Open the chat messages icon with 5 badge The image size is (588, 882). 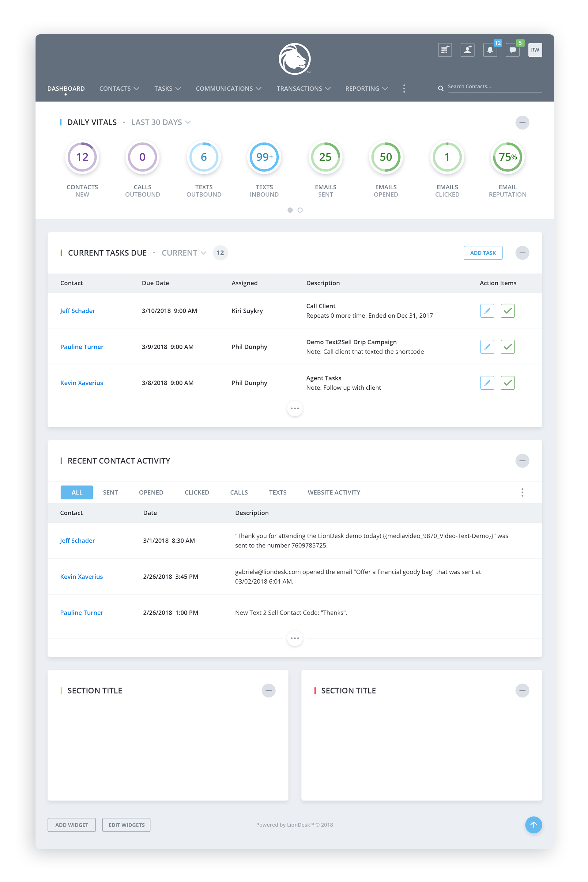coord(512,50)
